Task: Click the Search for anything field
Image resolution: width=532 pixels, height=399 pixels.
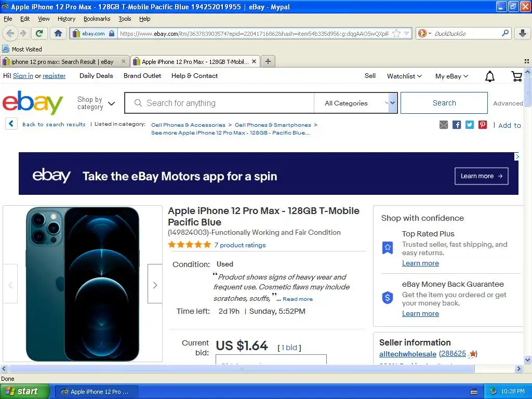Action: tap(219, 103)
